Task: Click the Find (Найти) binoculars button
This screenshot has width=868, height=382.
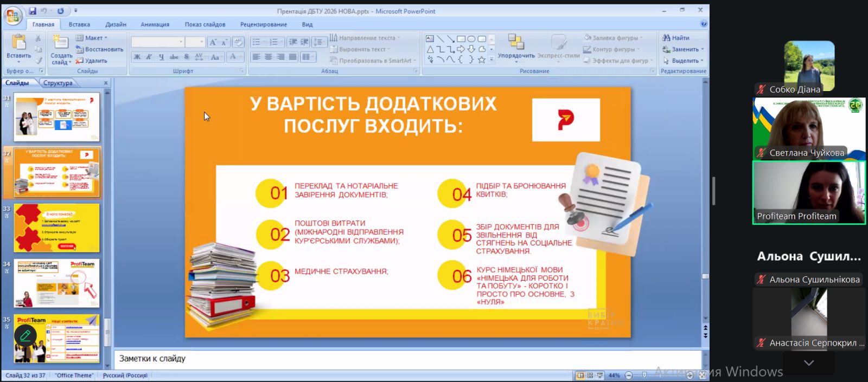Action: click(x=676, y=38)
